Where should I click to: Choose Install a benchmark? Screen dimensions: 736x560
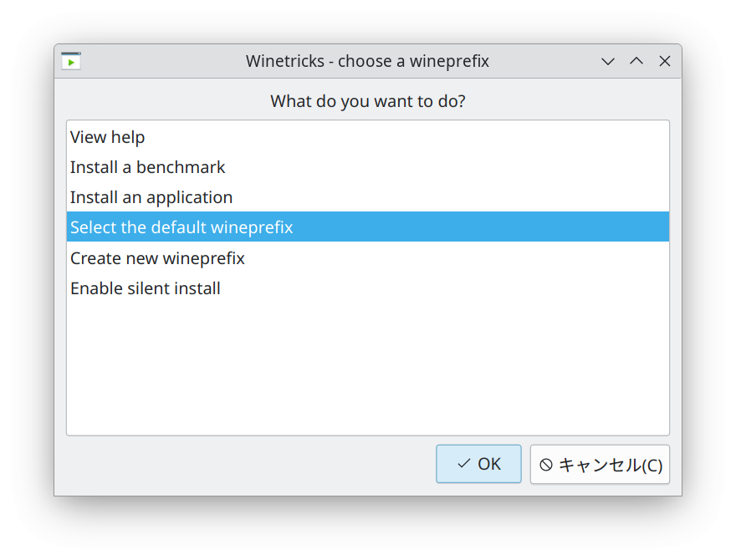point(368,167)
